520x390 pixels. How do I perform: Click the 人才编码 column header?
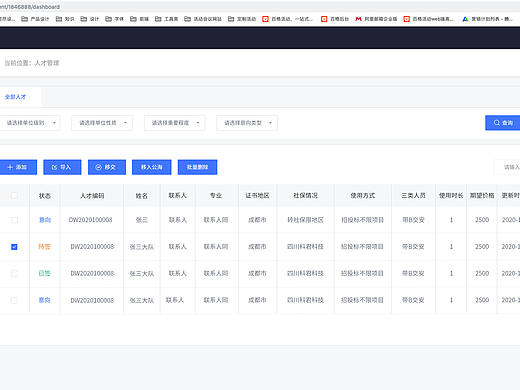pos(92,196)
